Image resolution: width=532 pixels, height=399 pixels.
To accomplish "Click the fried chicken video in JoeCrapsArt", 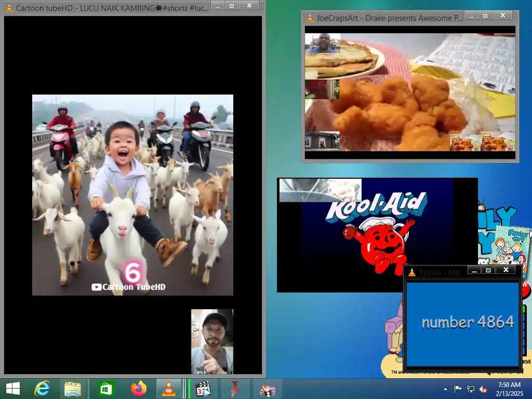I will [x=410, y=92].
